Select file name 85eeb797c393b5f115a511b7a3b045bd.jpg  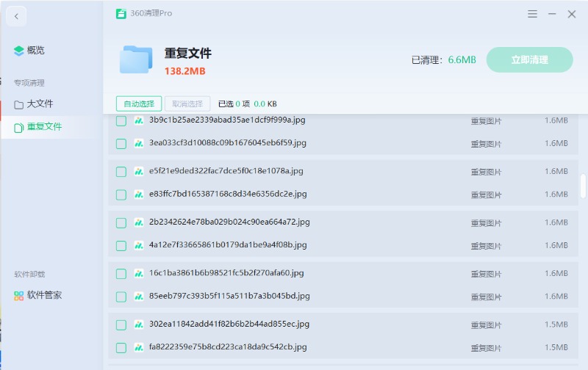point(229,297)
